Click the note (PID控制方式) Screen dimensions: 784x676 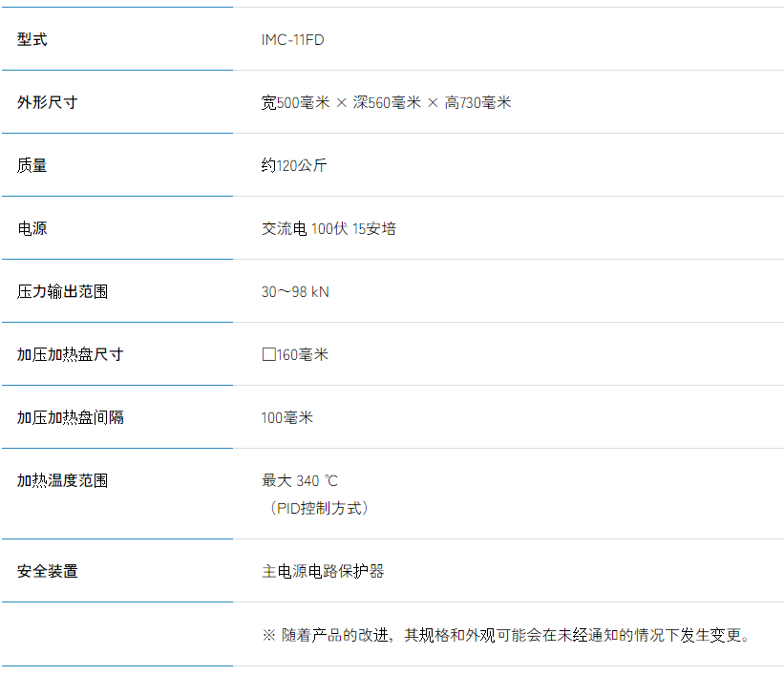click(x=319, y=509)
